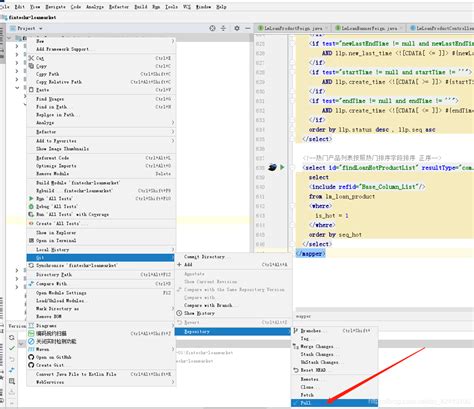
Task: Expand the Refactor submenu arrow
Action: click(x=173, y=132)
